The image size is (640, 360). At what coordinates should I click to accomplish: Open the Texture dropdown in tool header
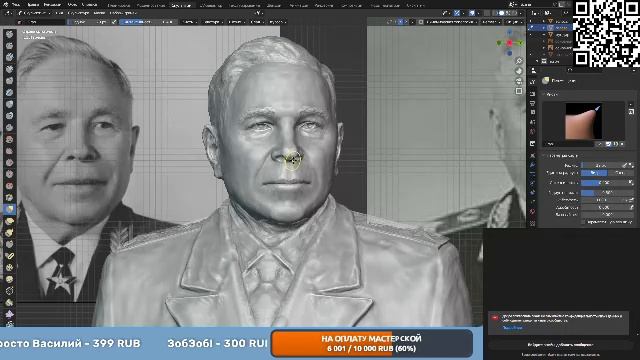tap(213, 22)
